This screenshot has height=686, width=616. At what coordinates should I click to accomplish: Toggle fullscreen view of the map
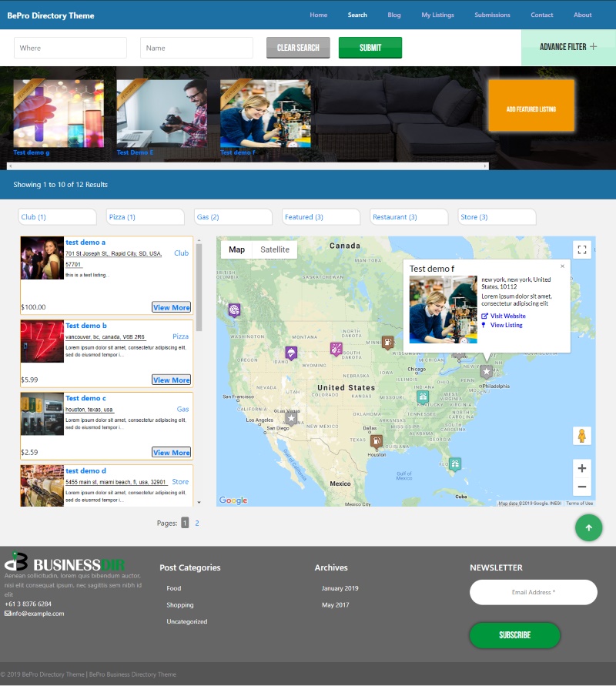[582, 249]
